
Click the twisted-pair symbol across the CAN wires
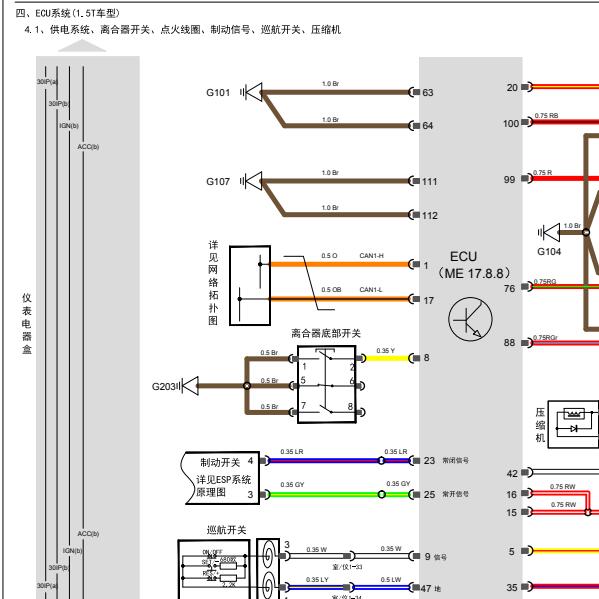coord(309,283)
